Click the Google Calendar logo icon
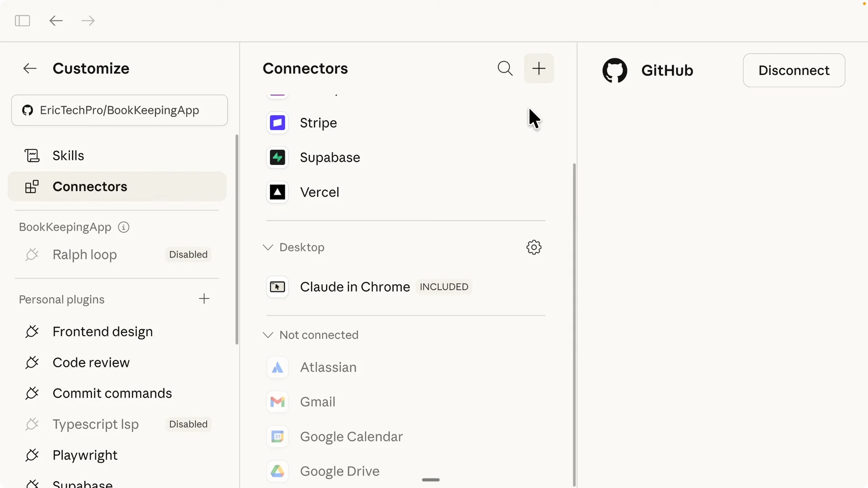868x488 pixels. tap(277, 437)
